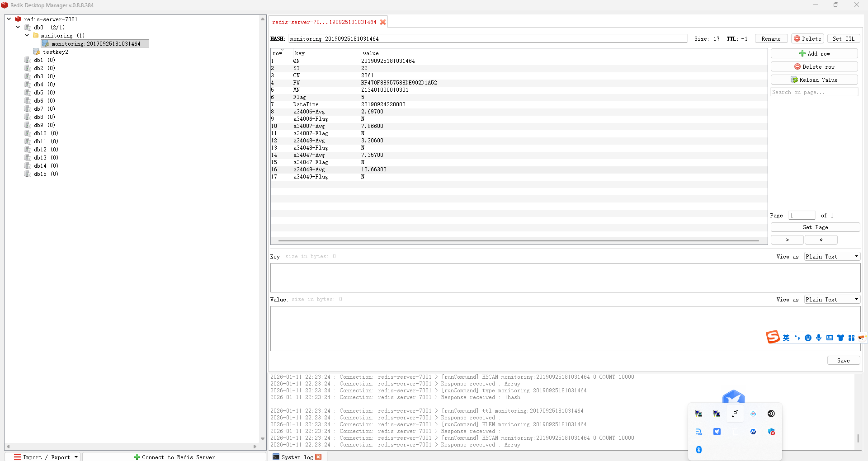Open Sogou skin shirt icon
Viewport: 868px width, 461px height.
coord(840,338)
